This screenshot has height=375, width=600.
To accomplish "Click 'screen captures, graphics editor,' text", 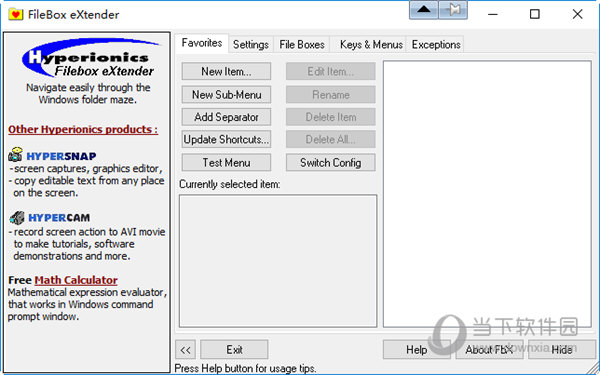I will pyautogui.click(x=88, y=169).
